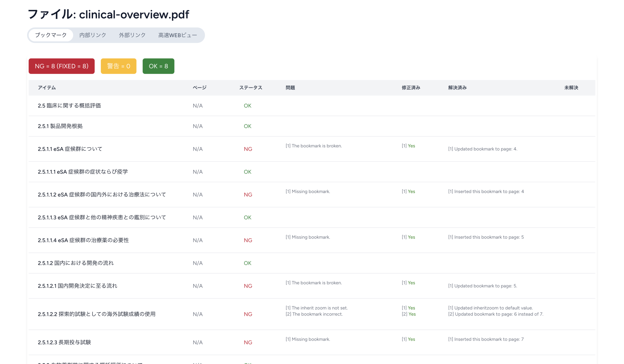Select the item 2.5.1.2.3 長期投与試験
624x364 pixels.
pyautogui.click(x=64, y=342)
